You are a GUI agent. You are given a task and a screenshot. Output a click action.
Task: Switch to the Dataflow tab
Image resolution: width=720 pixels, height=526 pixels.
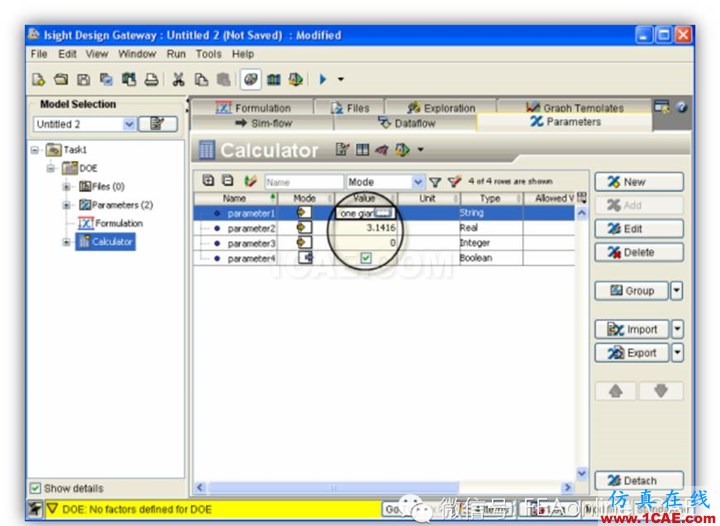tap(406, 123)
